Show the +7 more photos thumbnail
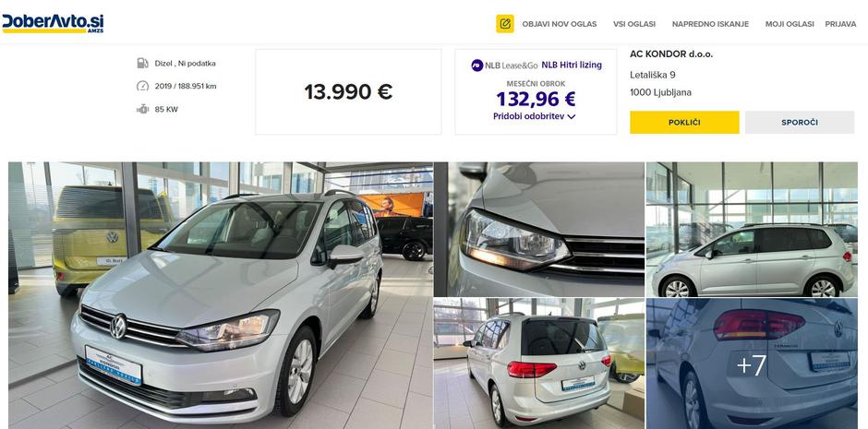868x429 pixels. tap(752, 363)
